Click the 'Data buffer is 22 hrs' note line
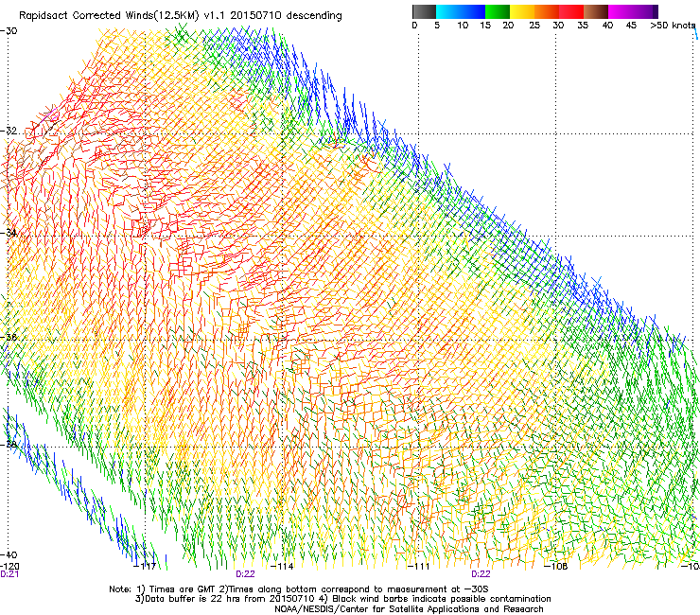 tap(342, 599)
